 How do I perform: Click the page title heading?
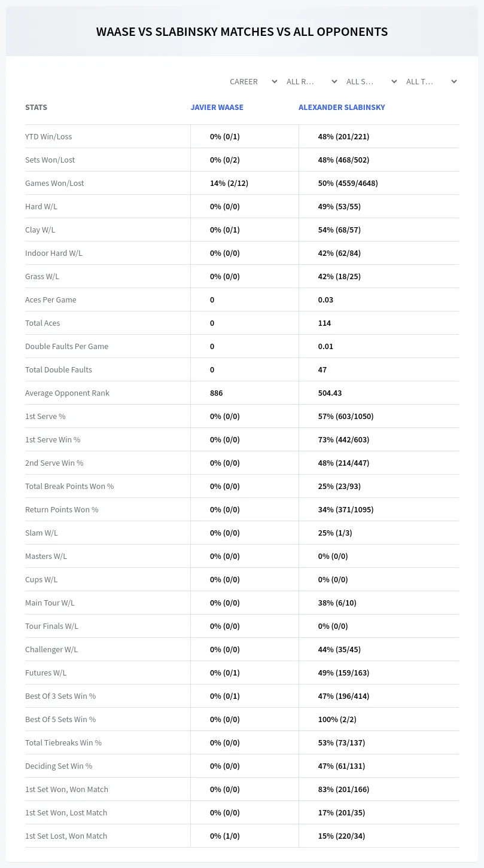[242, 32]
